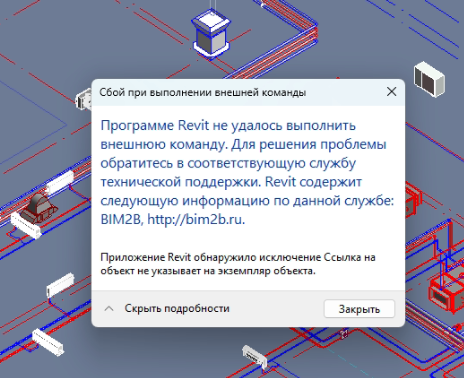Click the dialog title Сбой при выполнении внешней команды
Screen dimensions: 464x378
click(x=203, y=92)
